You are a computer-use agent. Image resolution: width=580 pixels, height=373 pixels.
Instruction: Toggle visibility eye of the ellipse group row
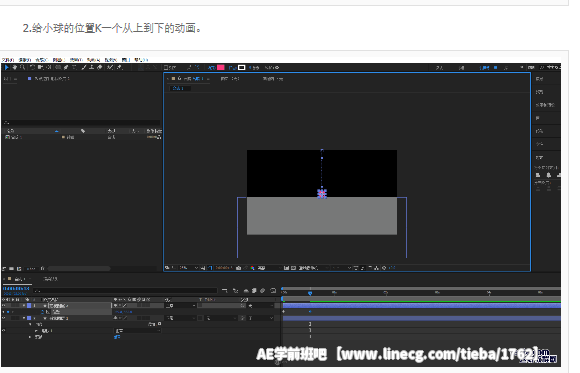[4, 331]
